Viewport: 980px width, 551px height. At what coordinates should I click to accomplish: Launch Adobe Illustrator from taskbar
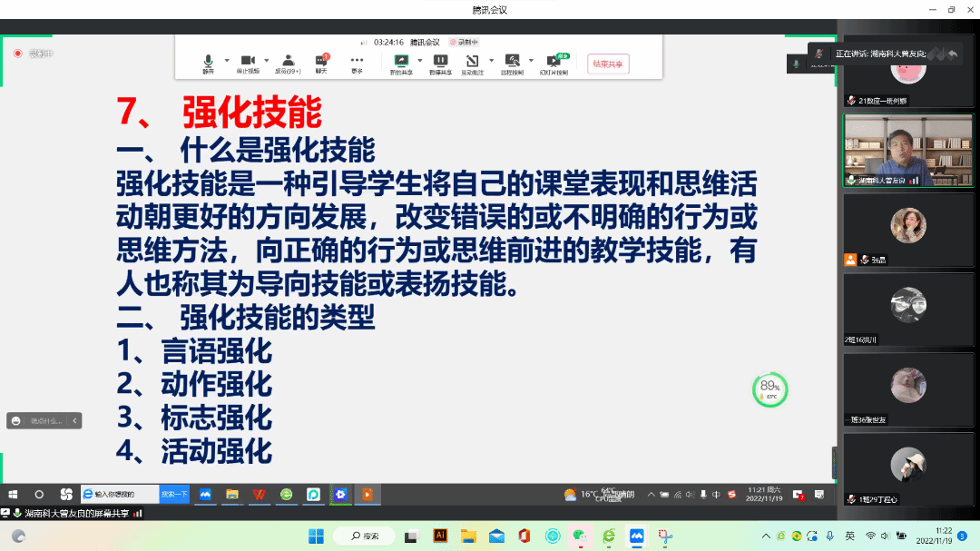[441, 536]
